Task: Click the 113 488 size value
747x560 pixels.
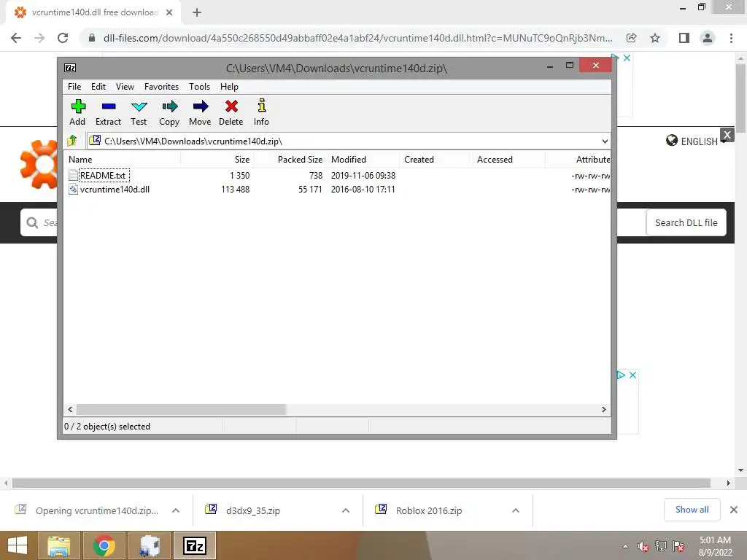Action: 236,189
